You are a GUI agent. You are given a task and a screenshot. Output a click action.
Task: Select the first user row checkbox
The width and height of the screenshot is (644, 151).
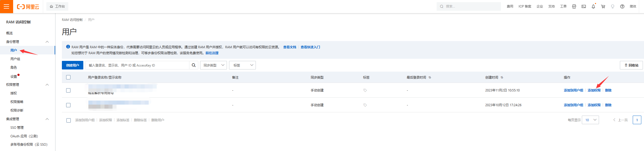click(68, 90)
